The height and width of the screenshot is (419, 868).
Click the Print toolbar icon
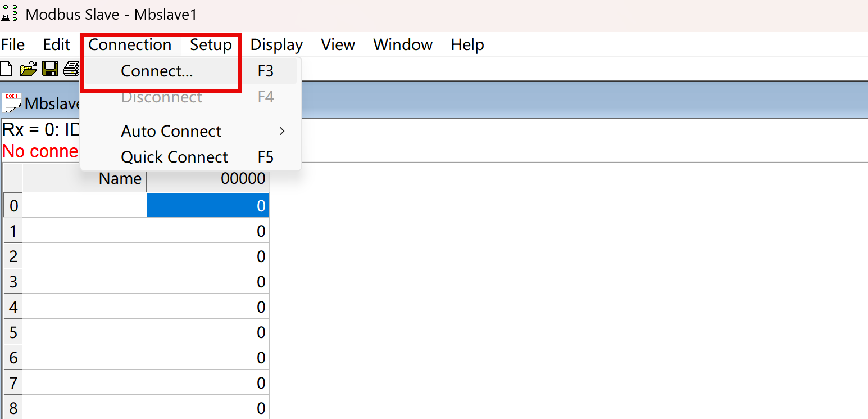(x=71, y=69)
